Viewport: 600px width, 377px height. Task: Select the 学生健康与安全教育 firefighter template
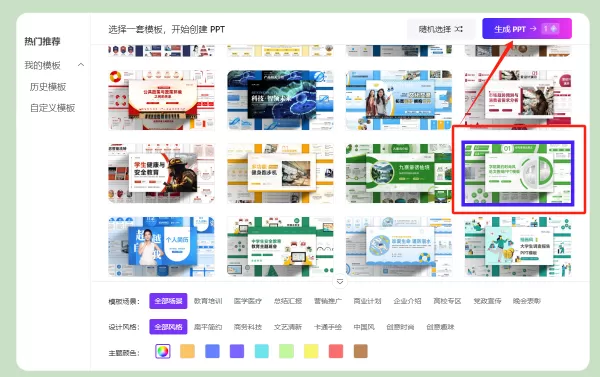(161, 173)
